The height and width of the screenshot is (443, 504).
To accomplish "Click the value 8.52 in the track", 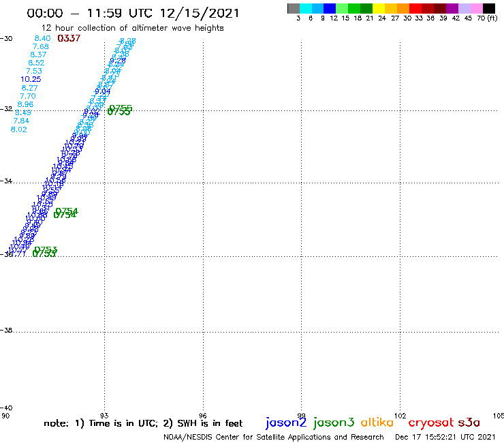I will [x=36, y=63].
